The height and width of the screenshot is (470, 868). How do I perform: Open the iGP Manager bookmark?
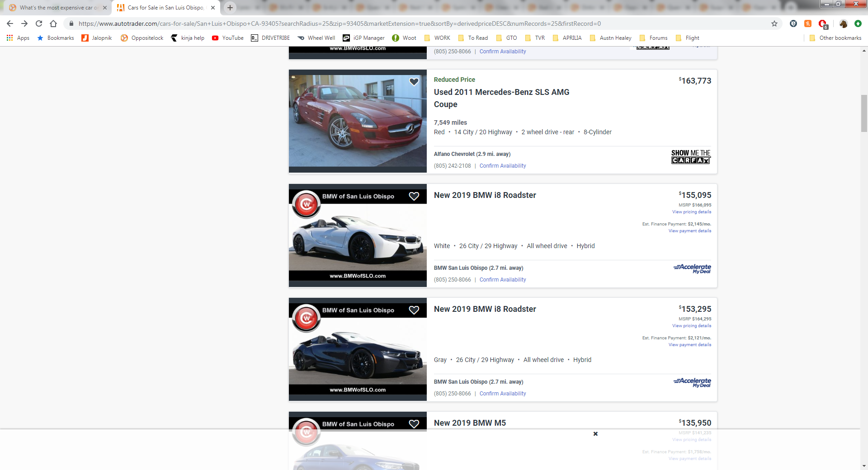(363, 38)
